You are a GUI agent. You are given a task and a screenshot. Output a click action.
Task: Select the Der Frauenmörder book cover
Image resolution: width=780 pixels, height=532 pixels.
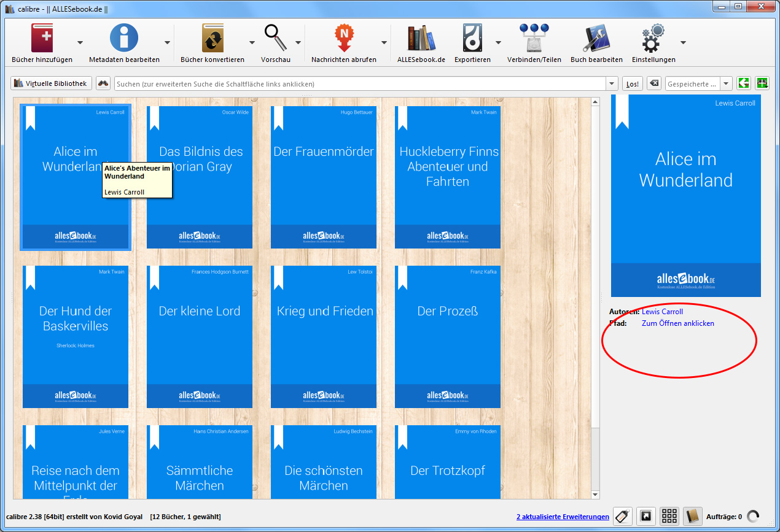(324, 177)
